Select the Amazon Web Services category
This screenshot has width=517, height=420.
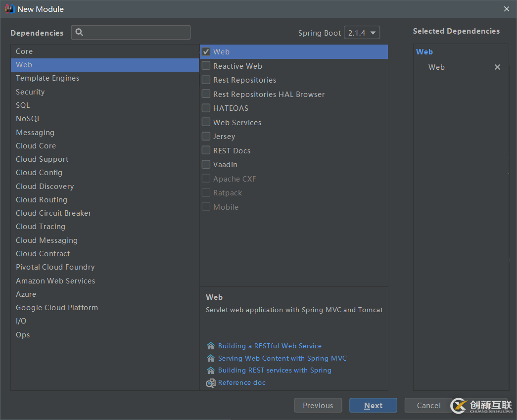tap(105, 281)
